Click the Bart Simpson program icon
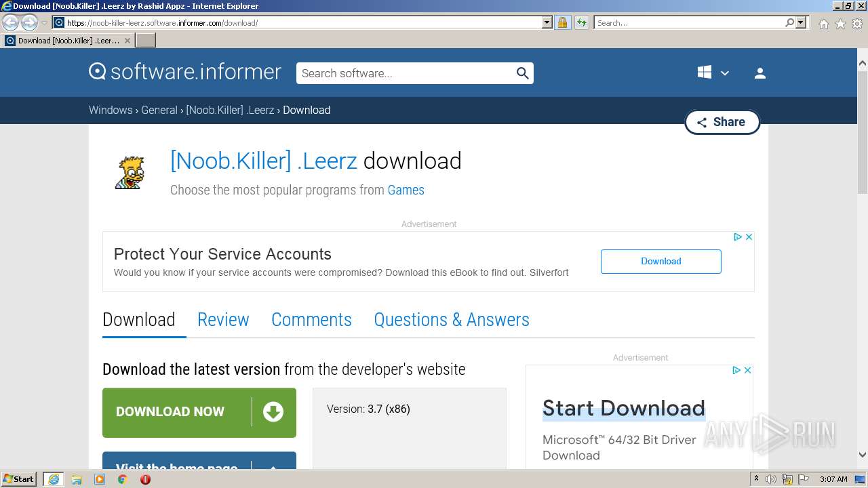Image resolution: width=868 pixels, height=488 pixels. (x=129, y=172)
